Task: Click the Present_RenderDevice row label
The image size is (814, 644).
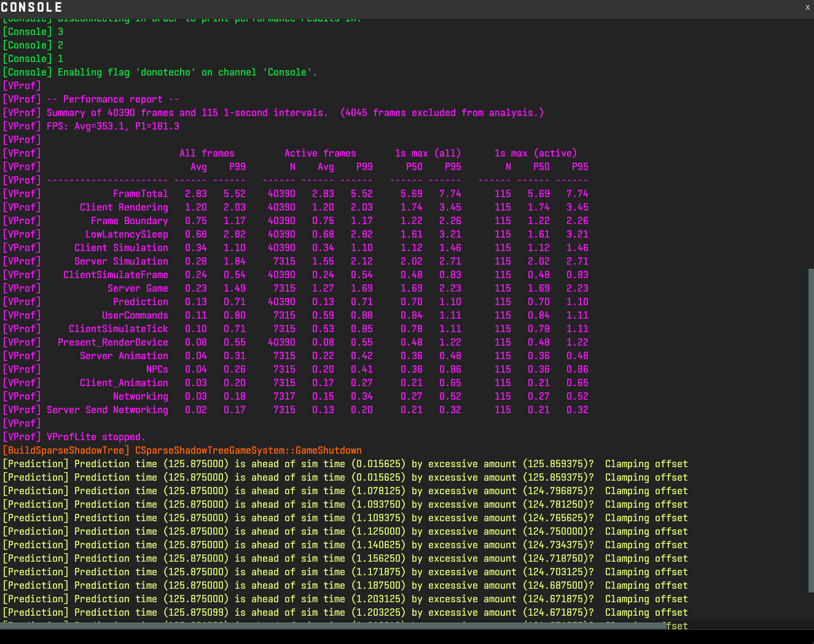Action: [x=113, y=343]
